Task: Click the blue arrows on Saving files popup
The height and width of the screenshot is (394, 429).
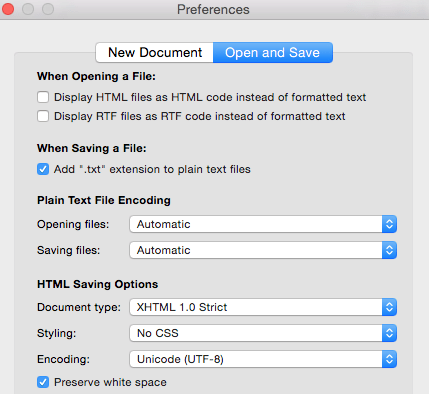Action: pyautogui.click(x=389, y=250)
